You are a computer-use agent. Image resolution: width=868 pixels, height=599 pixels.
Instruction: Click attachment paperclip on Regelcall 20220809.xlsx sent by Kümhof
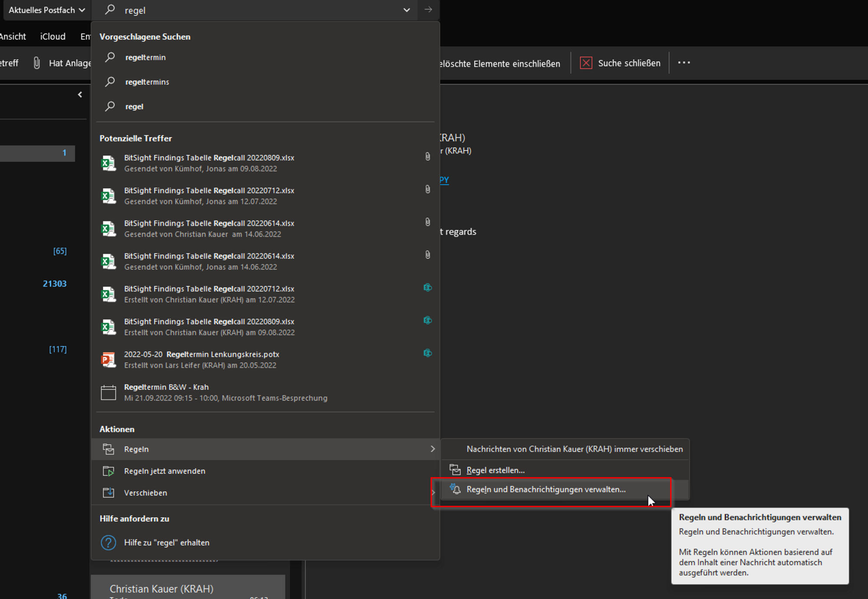(x=427, y=156)
